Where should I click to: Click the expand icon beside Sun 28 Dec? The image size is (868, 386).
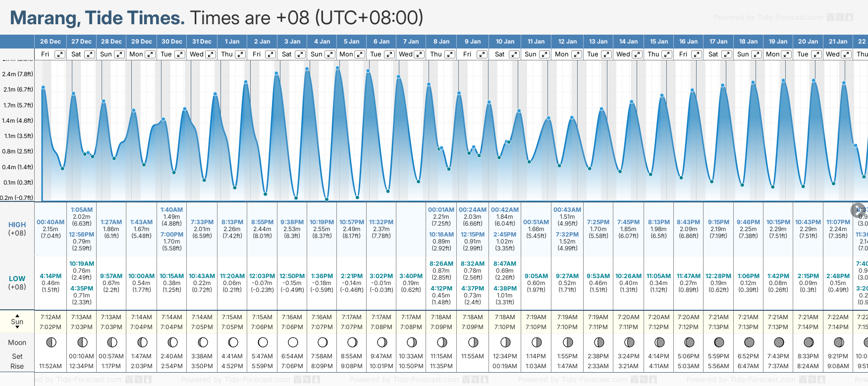119,54
